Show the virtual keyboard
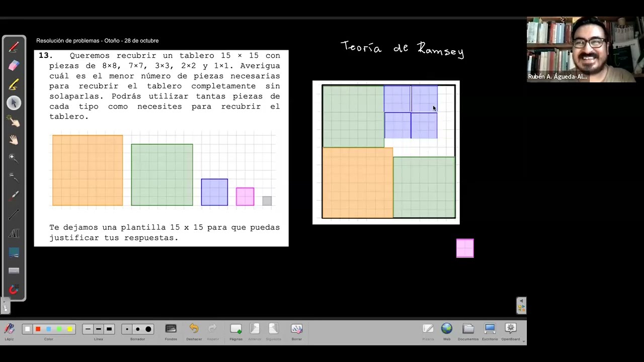Image resolution: width=644 pixels, height=362 pixels. pyautogui.click(x=14, y=270)
